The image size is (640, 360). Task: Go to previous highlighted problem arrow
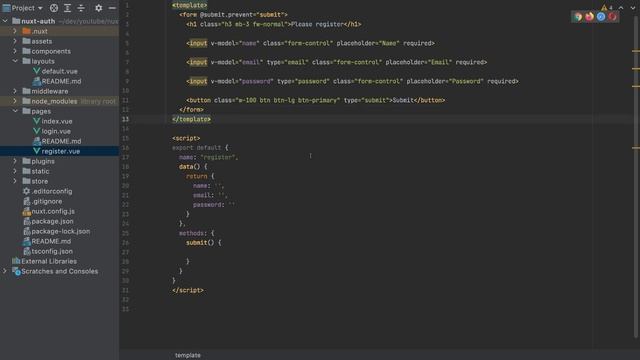621,8
